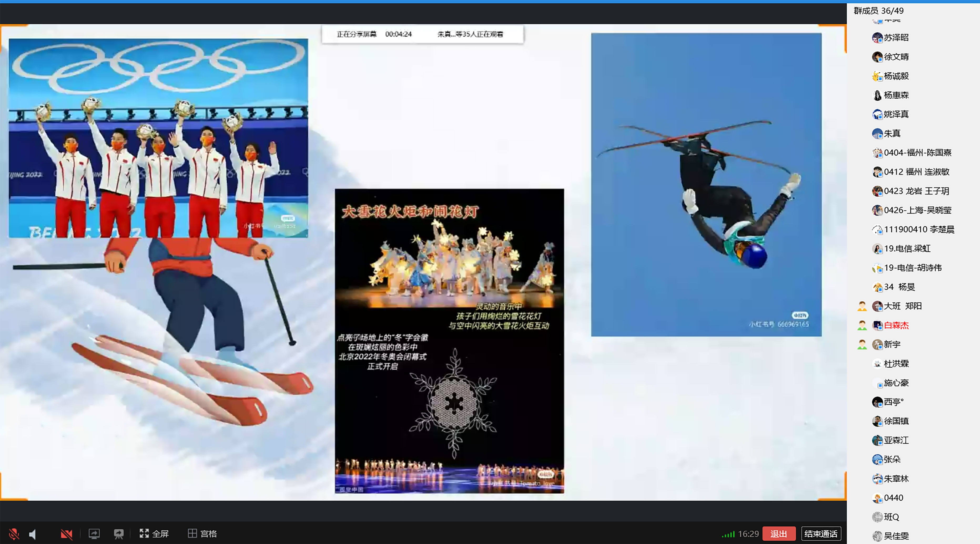980x544 pixels.
Task: Click the admin badge beside 新宇
Action: tap(862, 345)
